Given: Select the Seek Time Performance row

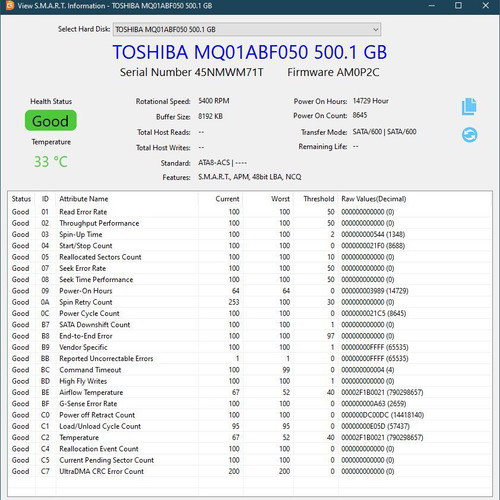Looking at the screenshot, I should pyautogui.click(x=250, y=280).
